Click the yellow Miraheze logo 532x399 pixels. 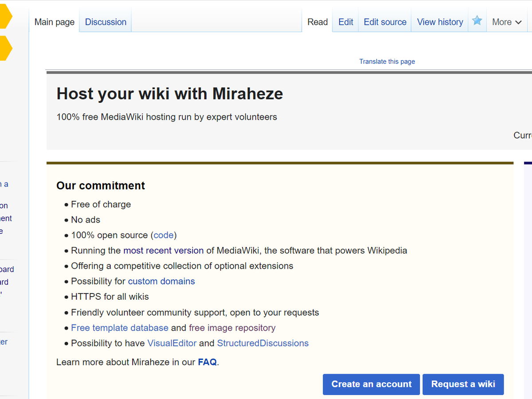coord(5,32)
